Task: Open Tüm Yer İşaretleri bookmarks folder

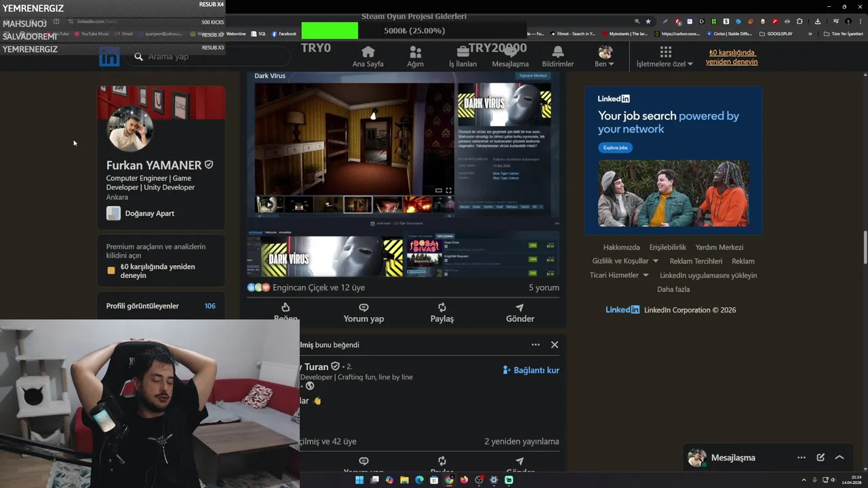Action: [843, 33]
